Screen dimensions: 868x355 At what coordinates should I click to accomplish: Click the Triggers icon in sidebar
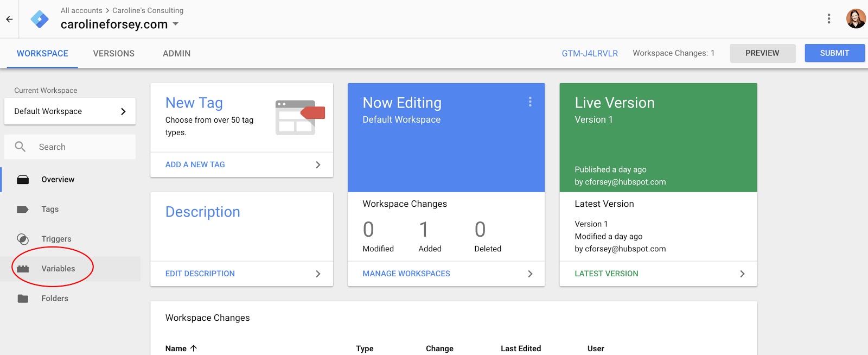(x=23, y=239)
